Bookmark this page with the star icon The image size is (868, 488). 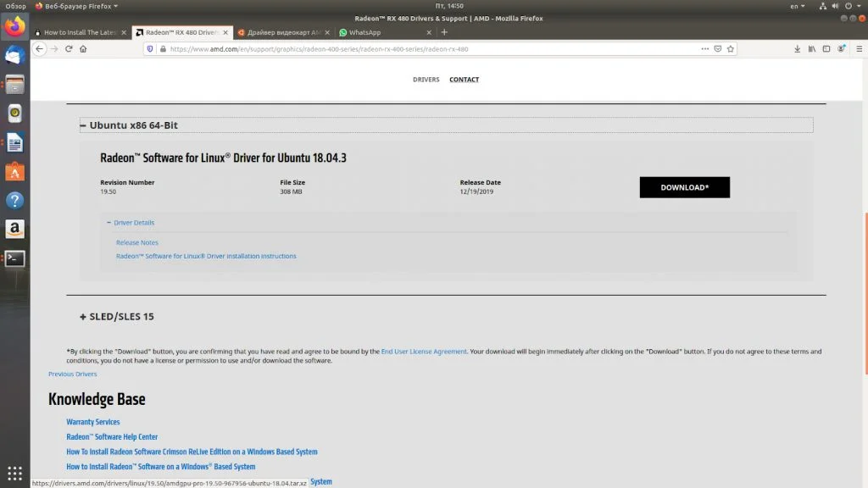[729, 49]
